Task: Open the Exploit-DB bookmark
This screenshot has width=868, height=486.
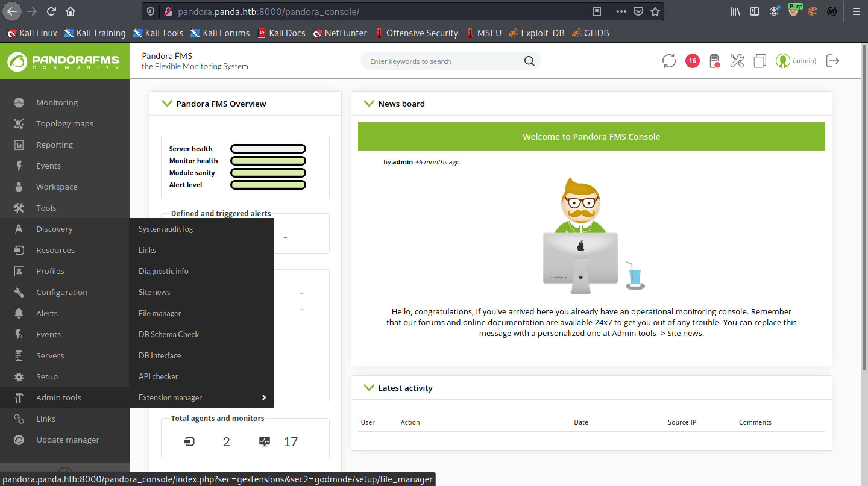Action: [536, 33]
